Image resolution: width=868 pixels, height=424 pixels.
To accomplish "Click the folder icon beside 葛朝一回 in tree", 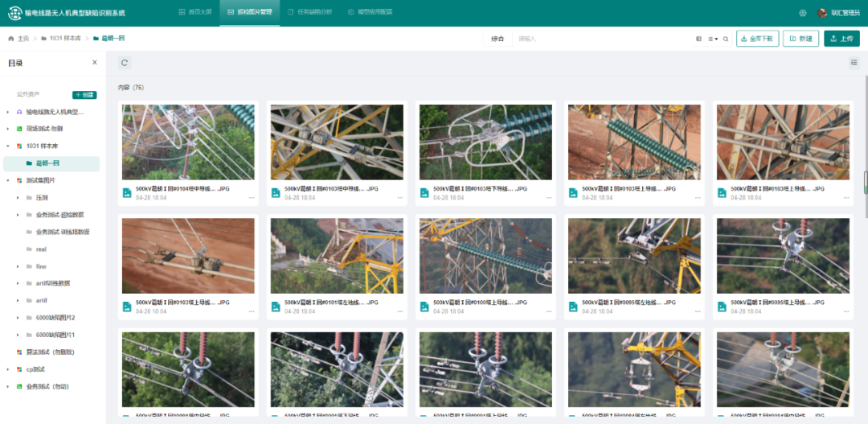I will tap(29, 163).
